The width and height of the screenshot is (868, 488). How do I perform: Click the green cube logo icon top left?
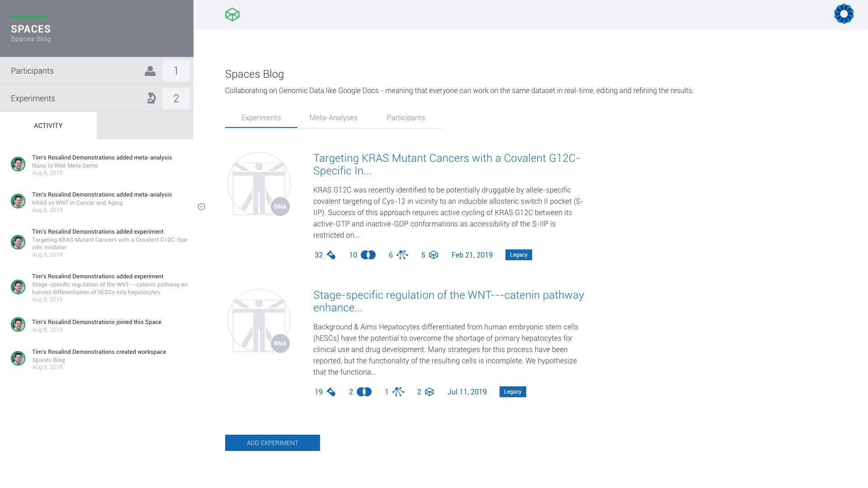tap(232, 14)
